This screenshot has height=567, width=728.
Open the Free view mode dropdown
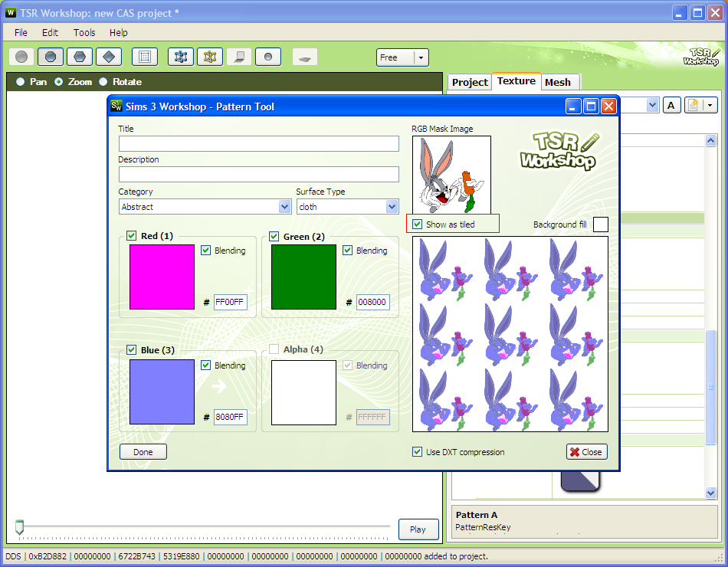(421, 57)
